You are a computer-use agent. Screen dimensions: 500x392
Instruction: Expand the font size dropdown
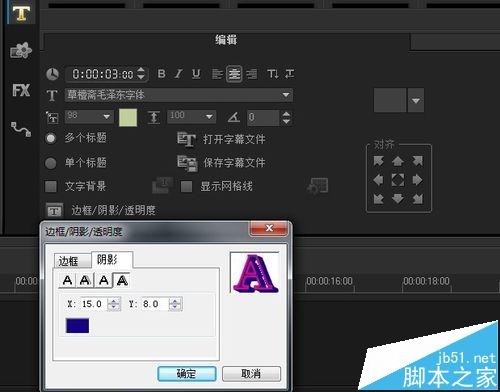tap(106, 117)
